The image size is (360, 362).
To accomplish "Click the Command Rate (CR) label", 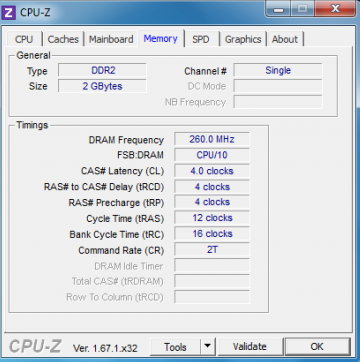I will 121,250.
